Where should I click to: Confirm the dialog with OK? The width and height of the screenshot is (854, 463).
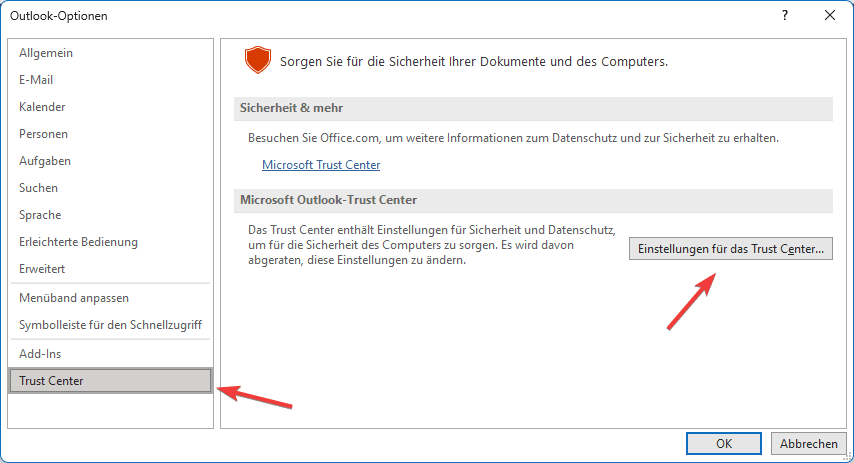point(723,443)
